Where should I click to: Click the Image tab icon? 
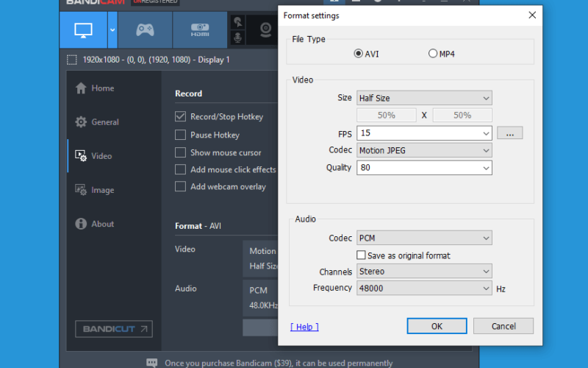(81, 190)
